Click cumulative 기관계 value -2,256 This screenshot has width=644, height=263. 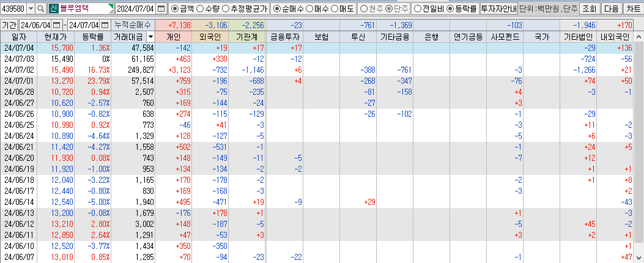pos(247,26)
